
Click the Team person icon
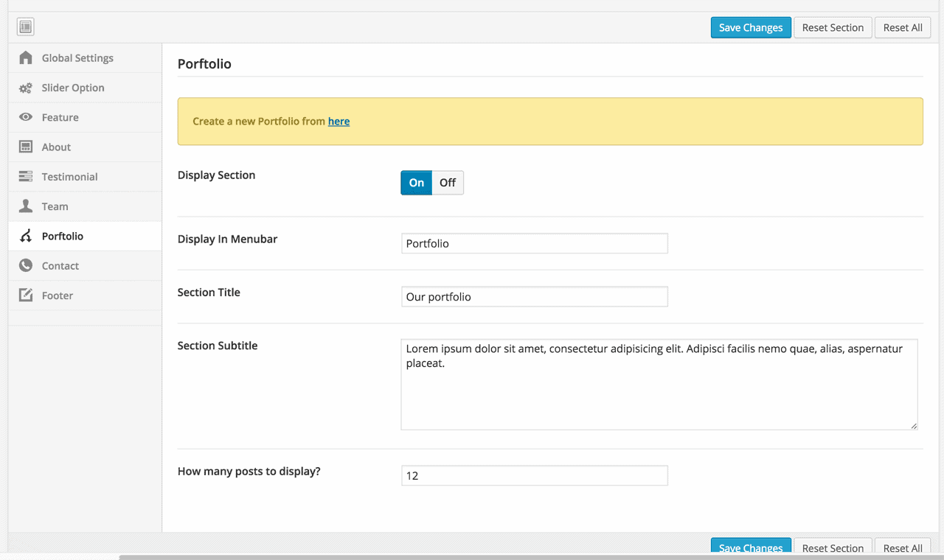[x=26, y=206]
